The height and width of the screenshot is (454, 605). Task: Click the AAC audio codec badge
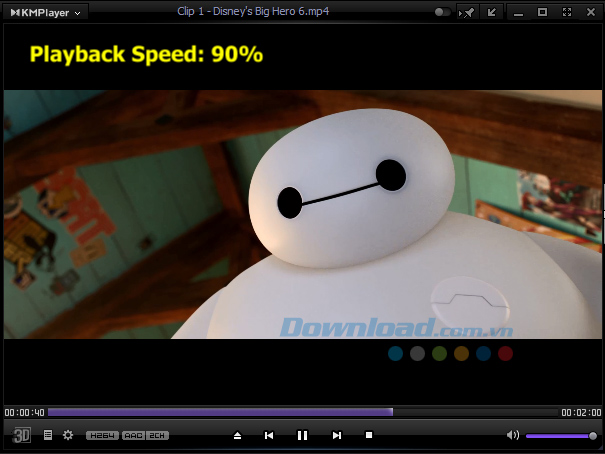pyautogui.click(x=134, y=435)
